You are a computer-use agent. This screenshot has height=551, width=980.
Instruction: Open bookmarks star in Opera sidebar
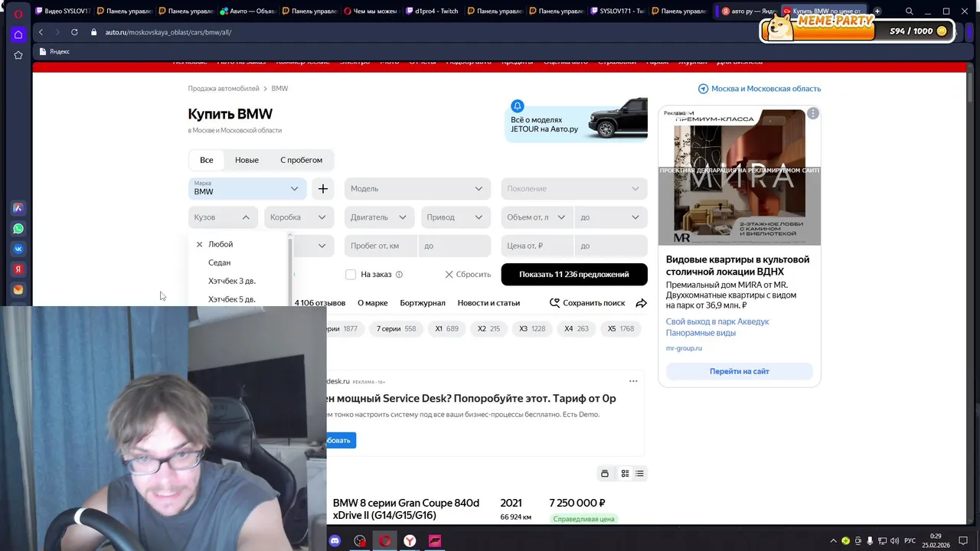pos(18,55)
